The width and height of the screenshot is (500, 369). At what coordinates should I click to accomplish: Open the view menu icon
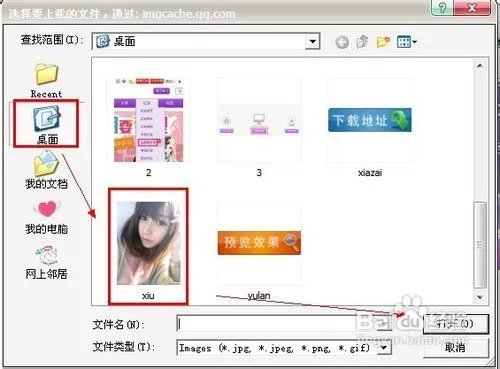(x=407, y=42)
